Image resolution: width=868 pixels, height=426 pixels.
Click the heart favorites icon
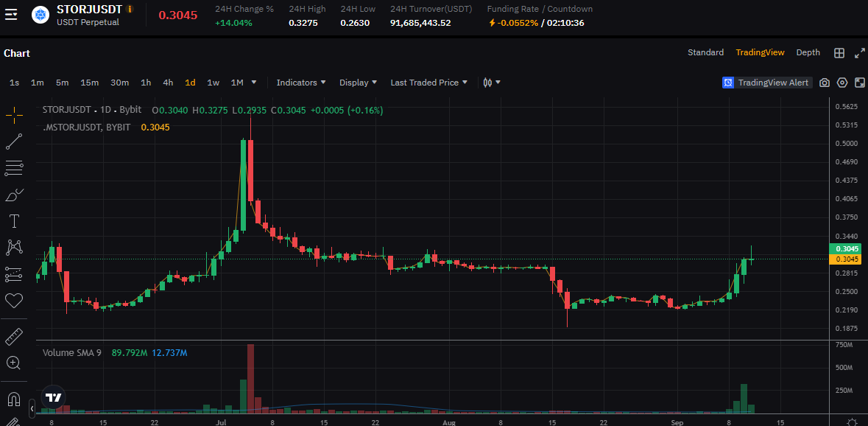tap(14, 301)
